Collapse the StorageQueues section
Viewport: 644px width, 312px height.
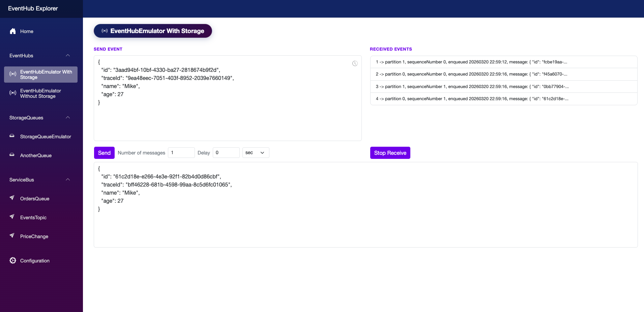pyautogui.click(x=68, y=118)
